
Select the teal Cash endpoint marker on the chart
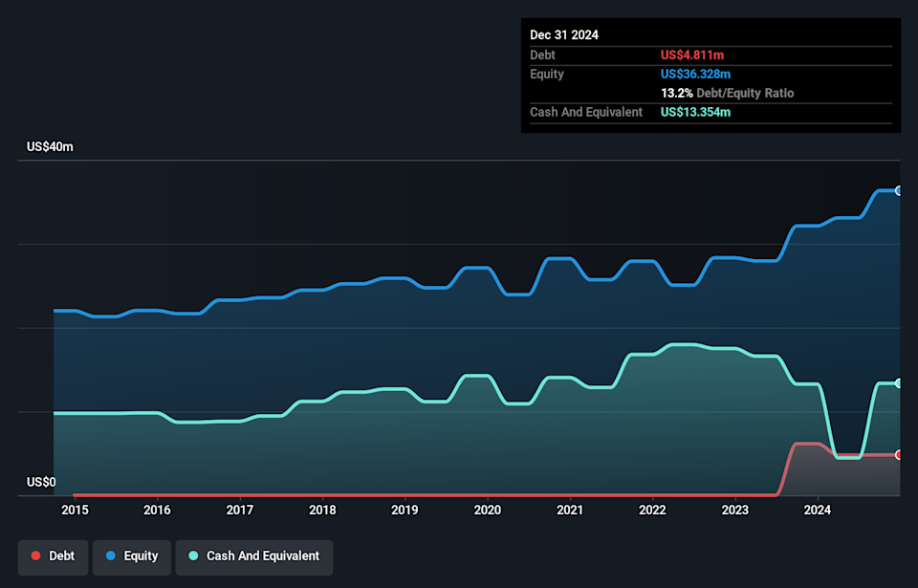coord(897,383)
